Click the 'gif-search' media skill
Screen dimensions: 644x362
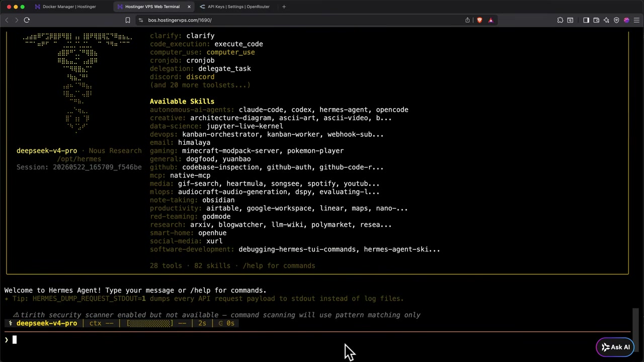click(198, 184)
